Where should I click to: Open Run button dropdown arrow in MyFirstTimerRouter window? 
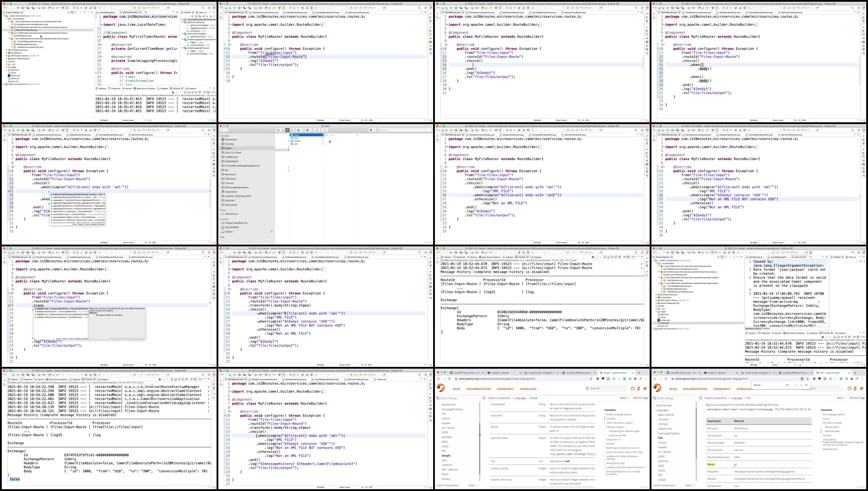coord(25,8)
